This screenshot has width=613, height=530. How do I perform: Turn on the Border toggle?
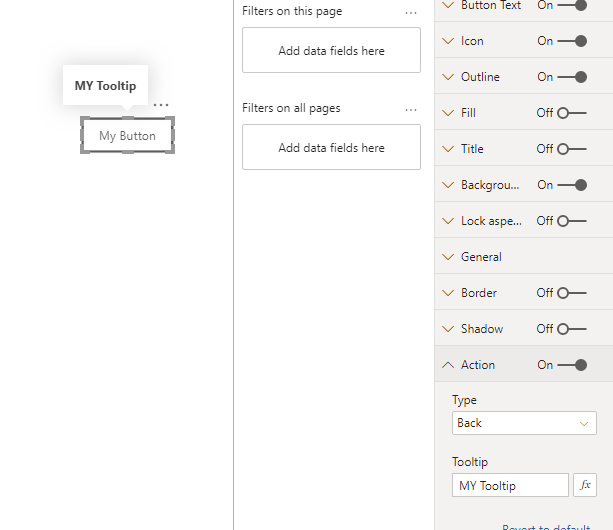(x=572, y=293)
